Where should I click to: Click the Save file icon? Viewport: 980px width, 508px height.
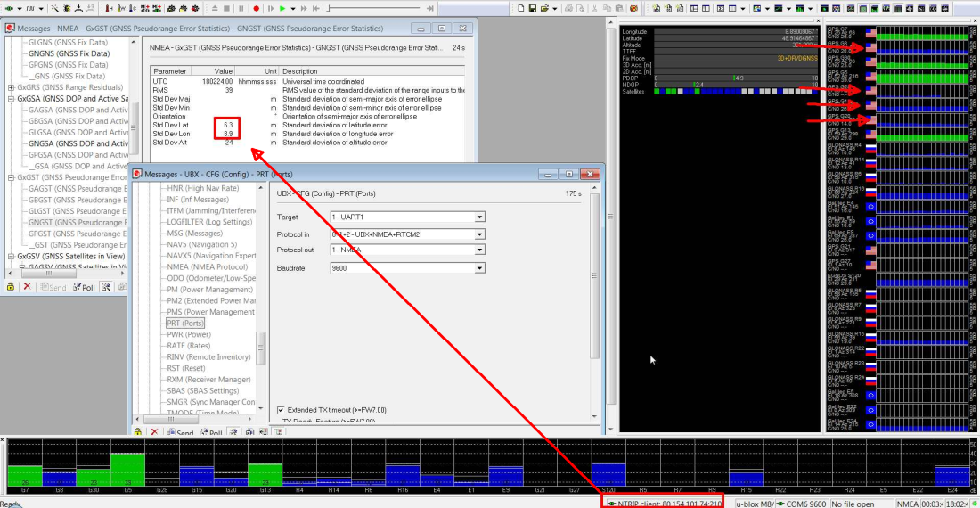coord(531,8)
